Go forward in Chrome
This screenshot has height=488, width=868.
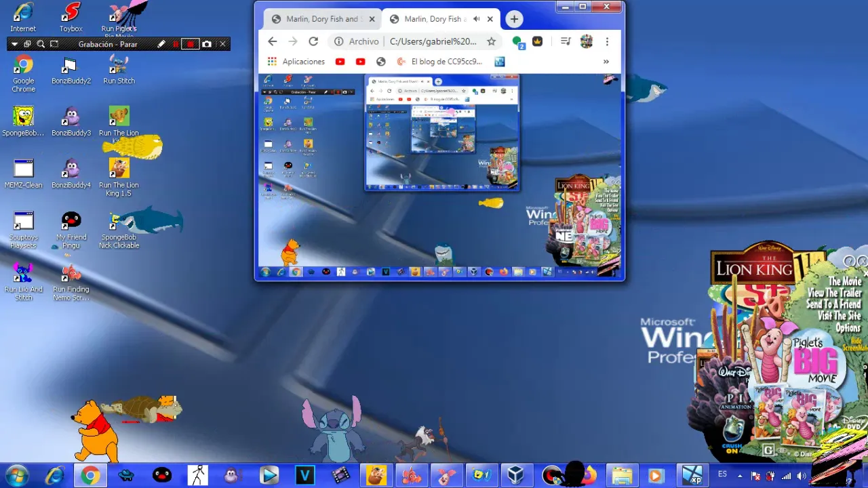tap(293, 41)
